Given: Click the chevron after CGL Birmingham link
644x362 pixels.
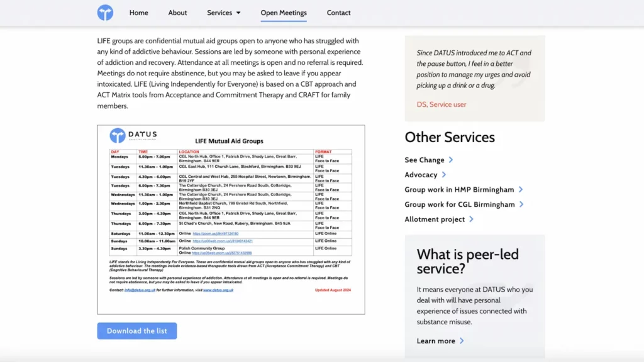Looking at the screenshot, I should point(521,204).
